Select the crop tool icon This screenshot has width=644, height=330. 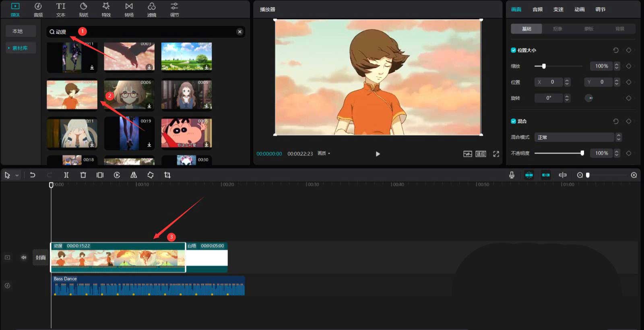[167, 175]
